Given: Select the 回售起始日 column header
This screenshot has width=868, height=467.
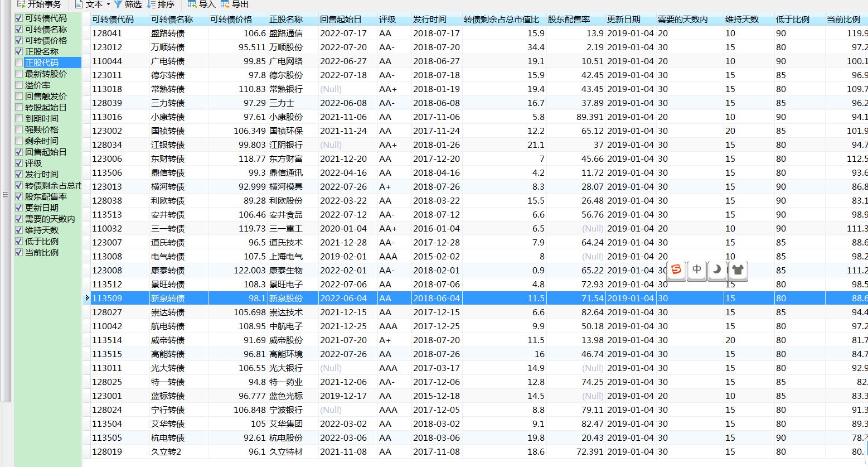Looking at the screenshot, I should pos(348,19).
